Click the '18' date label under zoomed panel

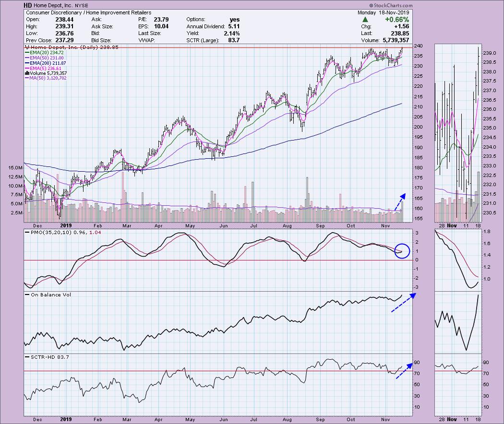tap(478, 226)
